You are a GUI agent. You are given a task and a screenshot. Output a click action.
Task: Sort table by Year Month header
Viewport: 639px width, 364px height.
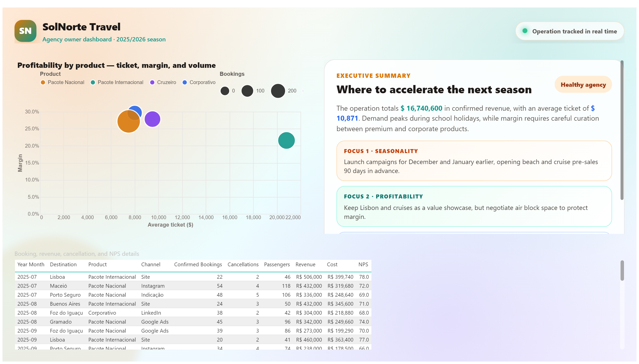point(31,265)
